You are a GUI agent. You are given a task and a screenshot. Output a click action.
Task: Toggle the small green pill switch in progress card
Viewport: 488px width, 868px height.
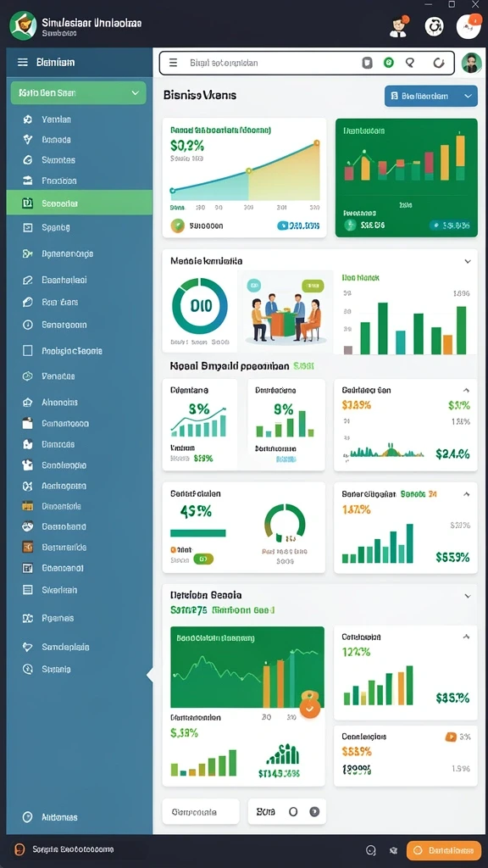point(202,559)
